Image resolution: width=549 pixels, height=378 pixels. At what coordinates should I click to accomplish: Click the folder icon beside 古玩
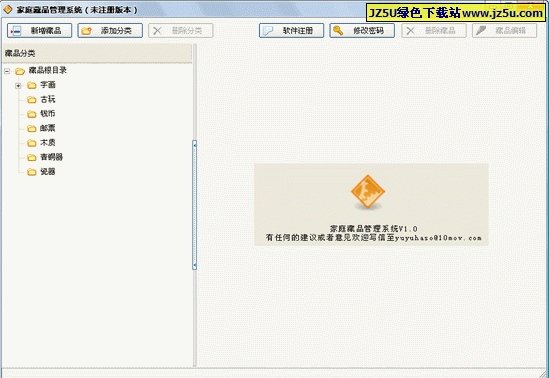pyautogui.click(x=32, y=100)
